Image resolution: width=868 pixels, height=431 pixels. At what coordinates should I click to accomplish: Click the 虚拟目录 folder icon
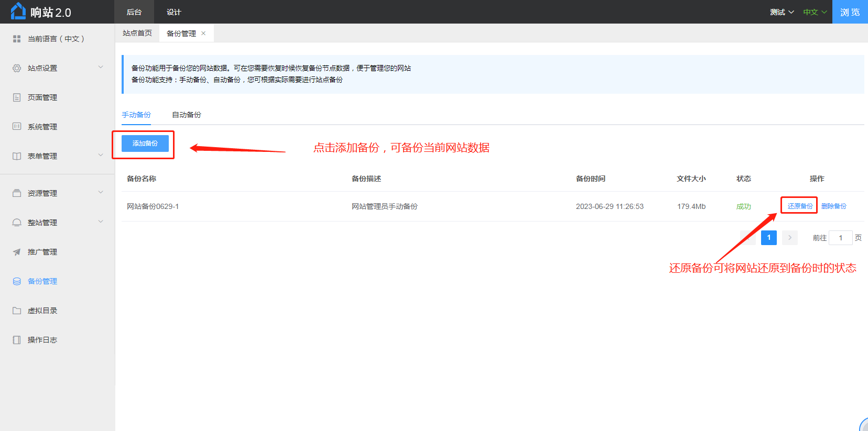point(17,311)
